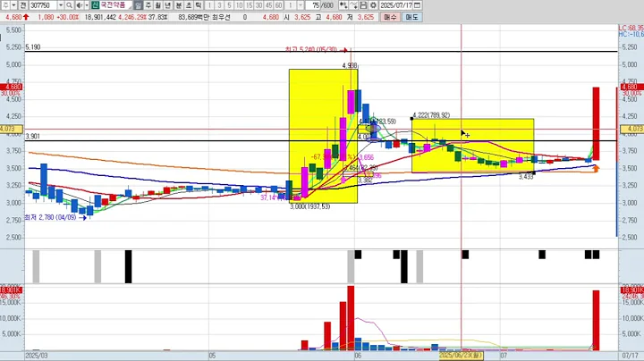This screenshot has height=361, width=644.
Task: Focus the candle count field 75
Action: (x=314, y=5)
